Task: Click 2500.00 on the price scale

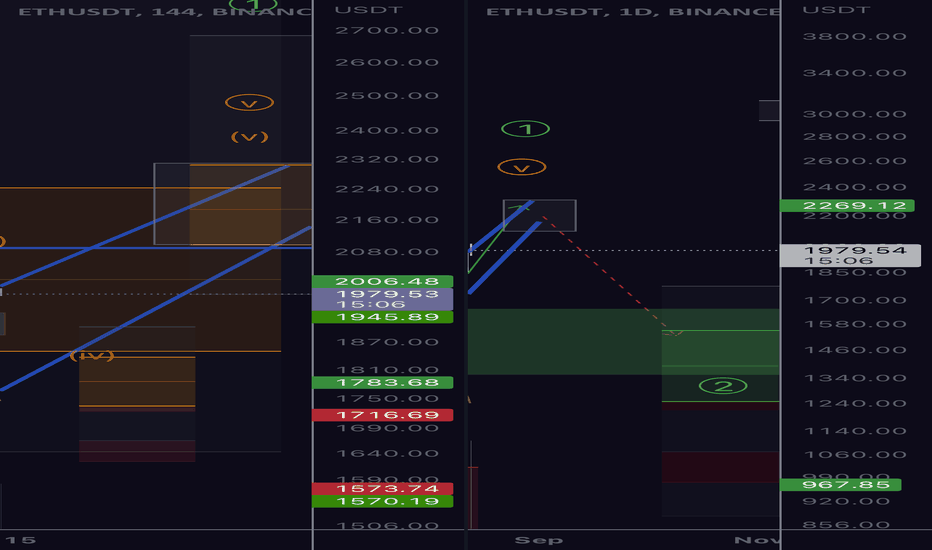Action: (x=387, y=96)
